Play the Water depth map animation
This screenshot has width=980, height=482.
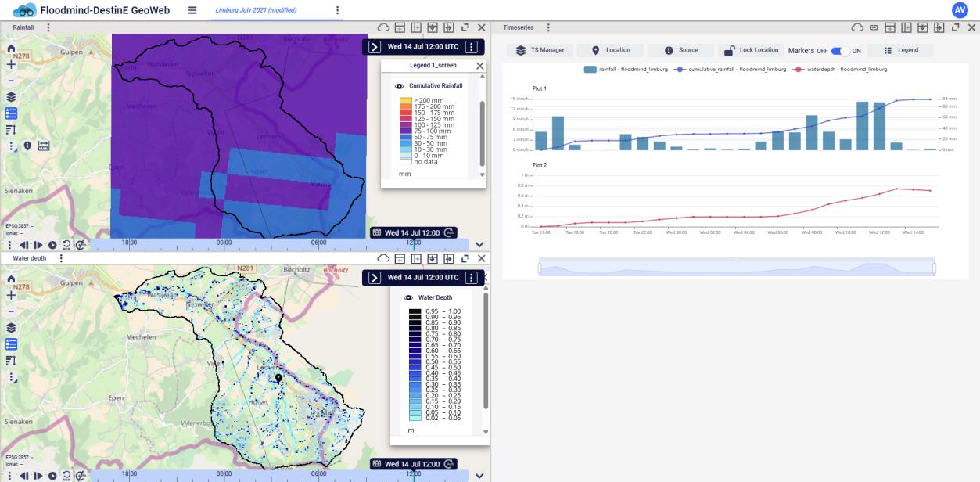(52, 476)
